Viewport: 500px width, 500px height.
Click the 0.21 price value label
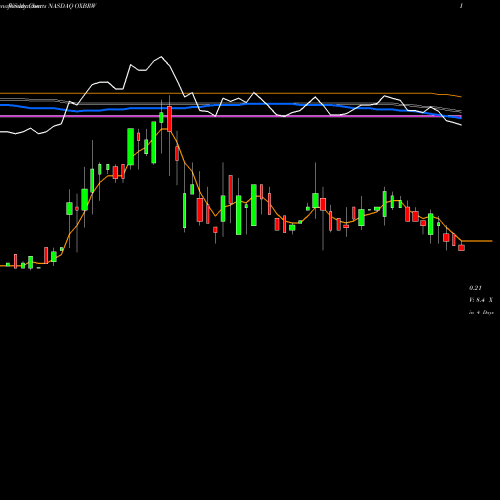[475, 288]
